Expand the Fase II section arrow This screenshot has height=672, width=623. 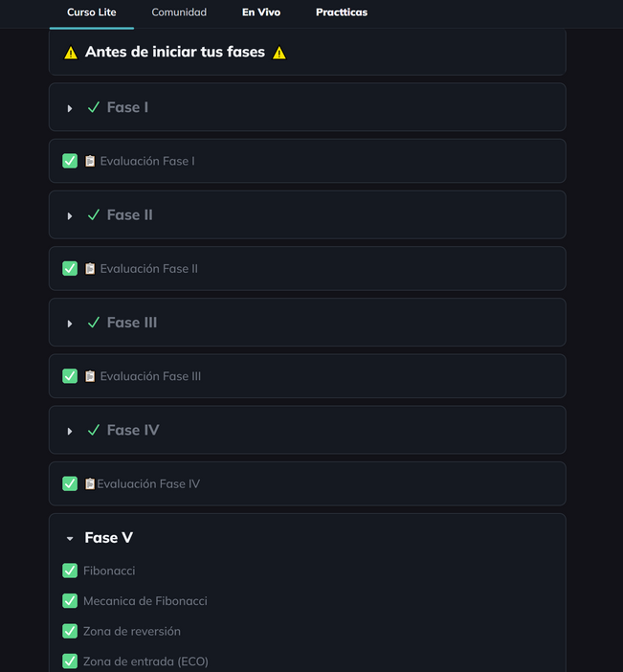[70, 216]
